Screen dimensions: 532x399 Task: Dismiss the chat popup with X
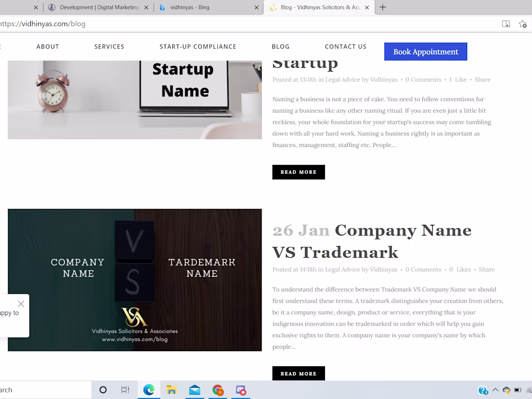[x=21, y=304]
